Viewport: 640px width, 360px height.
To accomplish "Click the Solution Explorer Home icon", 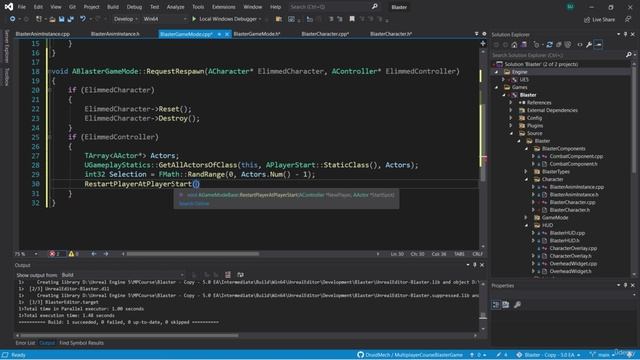I will point(514,45).
